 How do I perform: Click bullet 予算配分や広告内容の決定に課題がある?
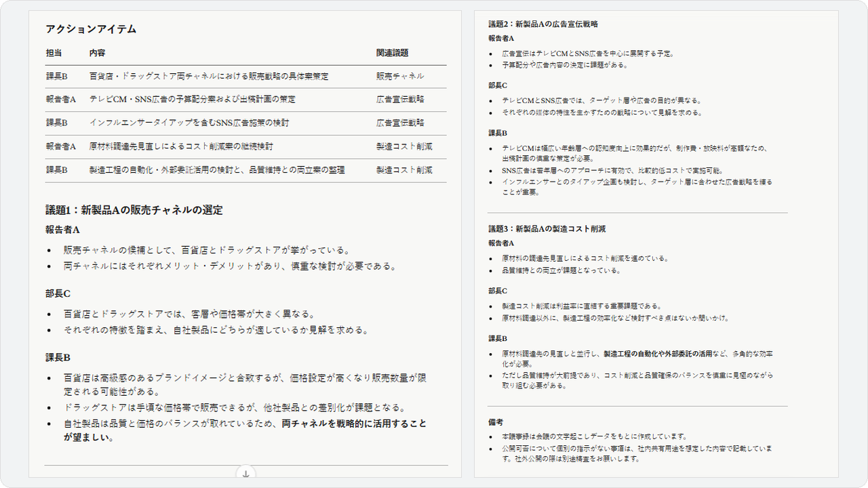point(565,65)
